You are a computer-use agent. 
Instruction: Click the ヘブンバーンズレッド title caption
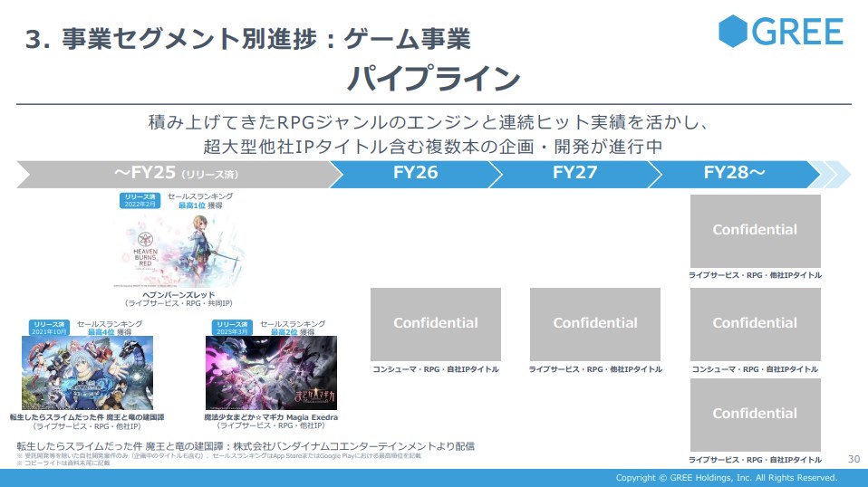click(x=178, y=295)
